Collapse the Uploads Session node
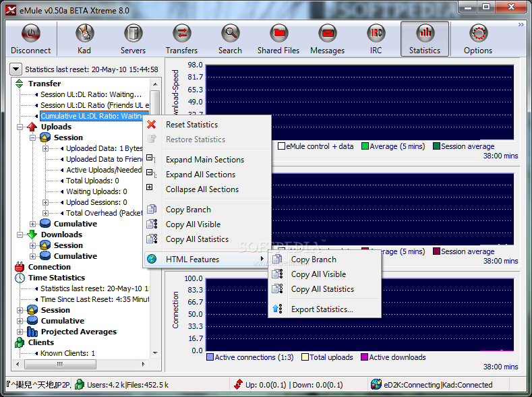This screenshot has height=397, width=532. click(x=32, y=138)
